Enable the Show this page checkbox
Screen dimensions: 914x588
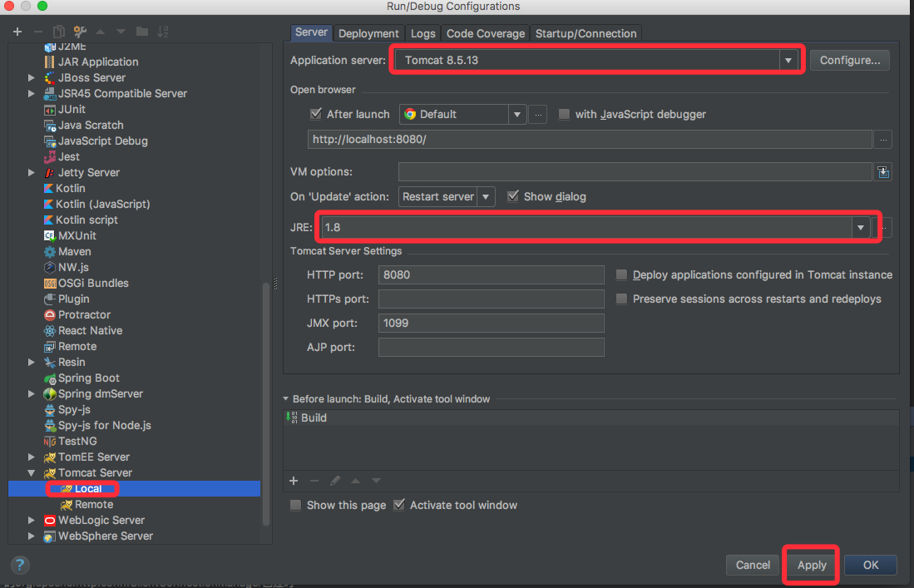(x=296, y=506)
